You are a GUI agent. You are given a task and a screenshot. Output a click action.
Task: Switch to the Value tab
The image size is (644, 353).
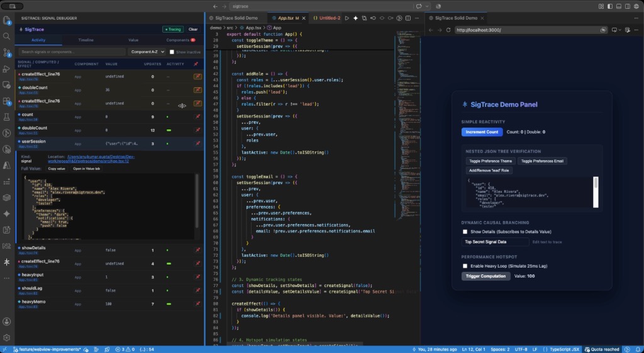(133, 40)
